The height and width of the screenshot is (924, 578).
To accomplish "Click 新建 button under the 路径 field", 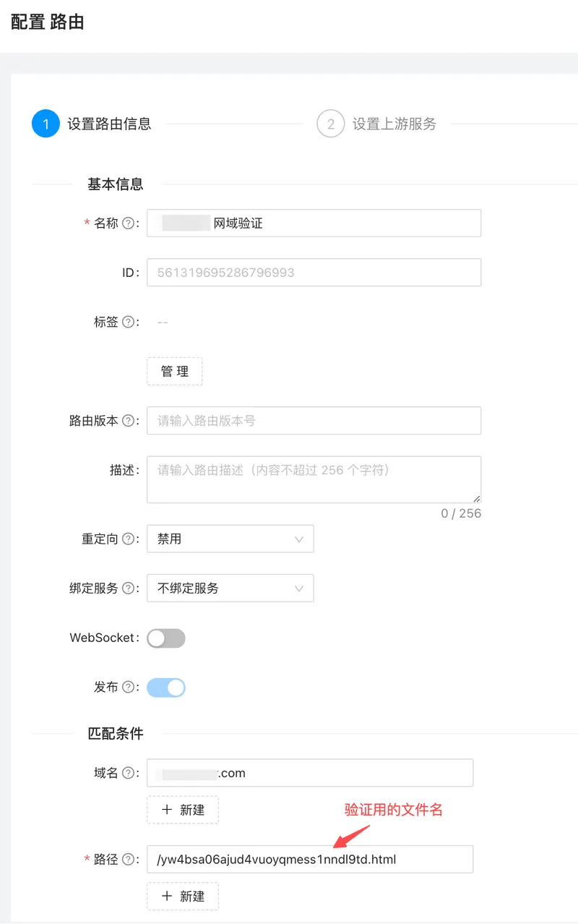I will click(183, 896).
